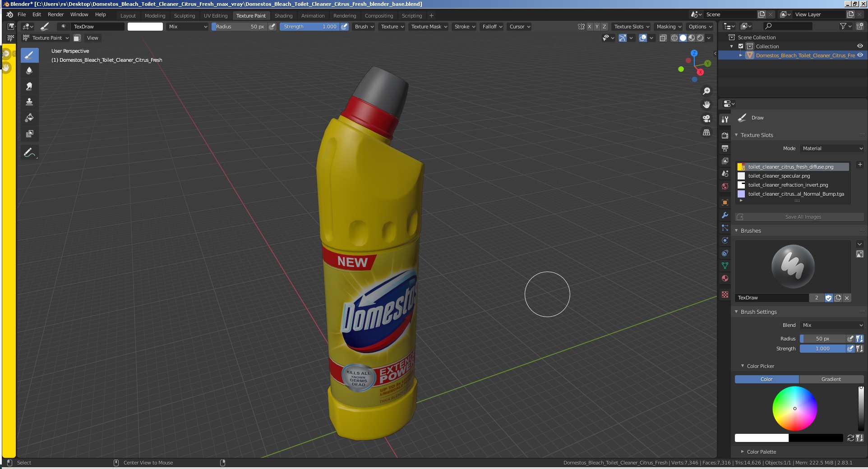The width and height of the screenshot is (868, 469).
Task: Open the Mix blend mode dropdown in header
Action: pyautogui.click(x=188, y=27)
